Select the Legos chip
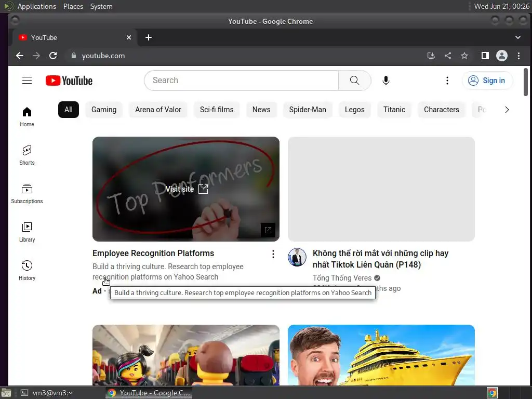This screenshot has width=532, height=399. click(354, 110)
